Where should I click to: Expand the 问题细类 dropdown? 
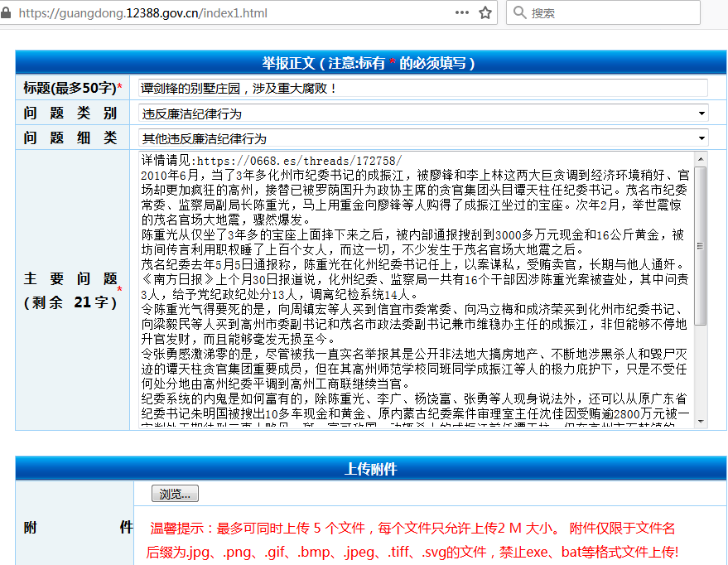click(418, 136)
